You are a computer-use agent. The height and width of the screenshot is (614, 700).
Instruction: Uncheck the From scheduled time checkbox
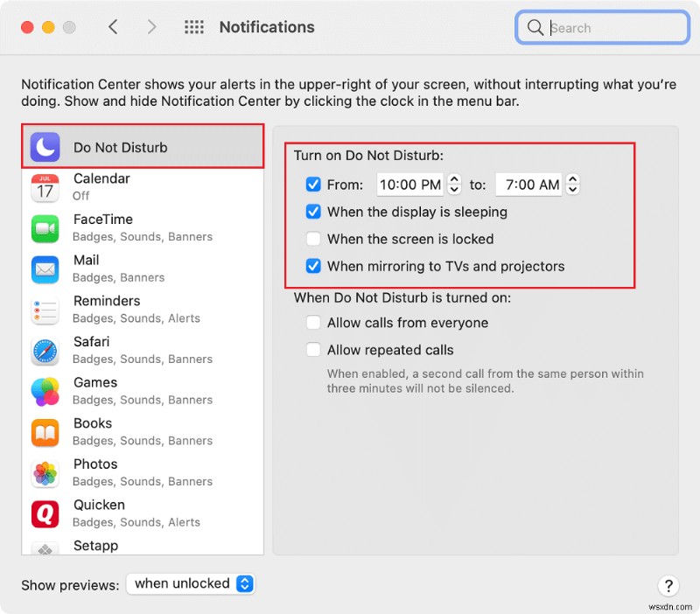(x=313, y=185)
